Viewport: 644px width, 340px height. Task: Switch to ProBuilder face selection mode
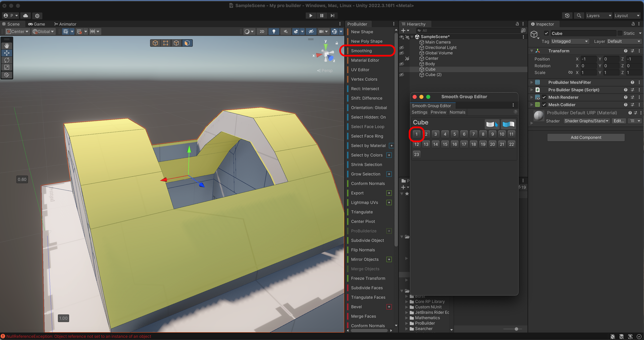click(x=187, y=43)
